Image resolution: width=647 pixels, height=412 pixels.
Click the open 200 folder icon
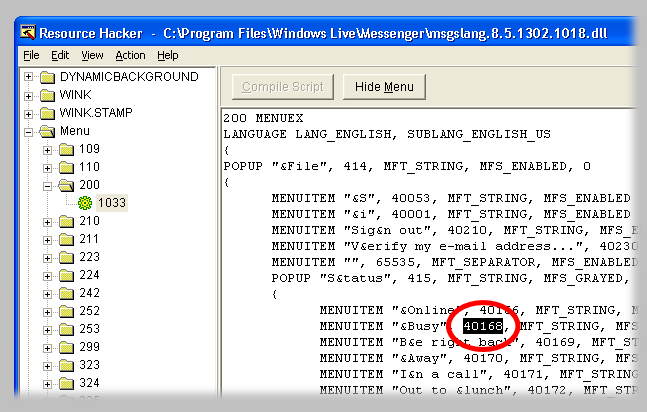tap(66, 185)
